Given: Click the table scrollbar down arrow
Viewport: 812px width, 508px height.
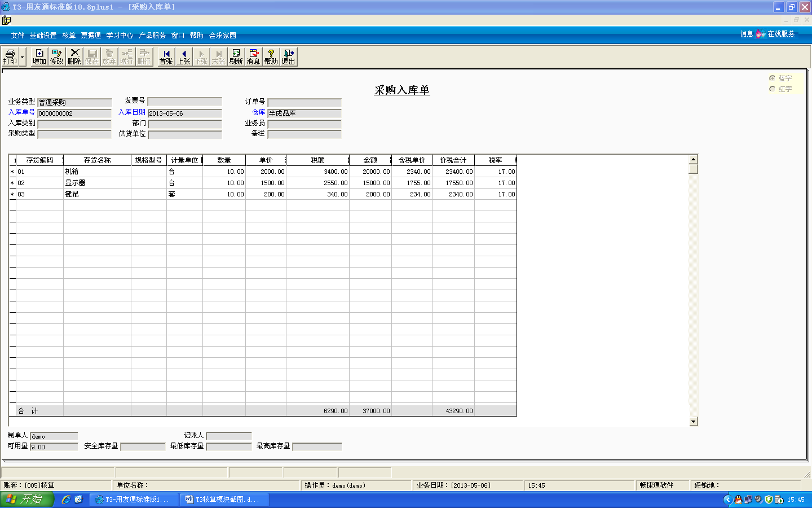Looking at the screenshot, I should coord(694,422).
